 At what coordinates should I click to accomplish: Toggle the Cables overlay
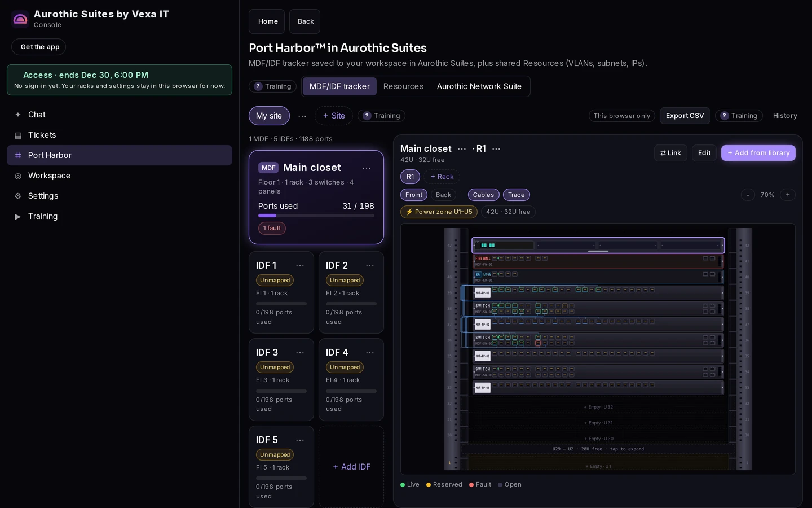coord(483,195)
